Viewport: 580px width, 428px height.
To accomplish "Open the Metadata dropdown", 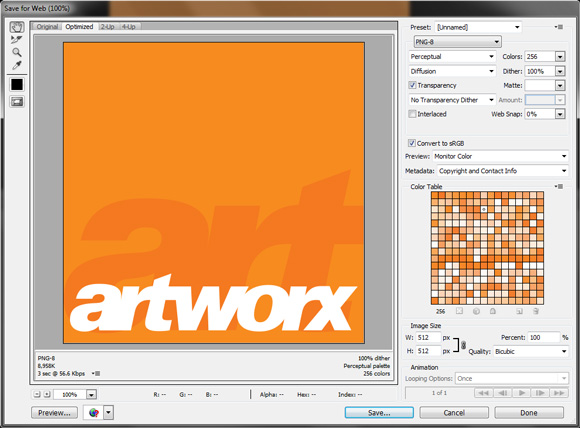I will 503,171.
